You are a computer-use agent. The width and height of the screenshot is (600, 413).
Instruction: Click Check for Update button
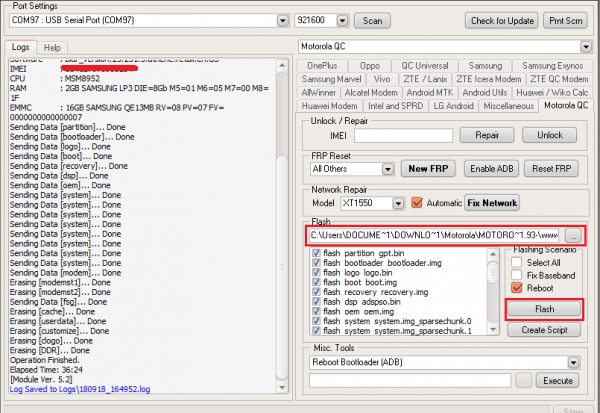pyautogui.click(x=502, y=21)
